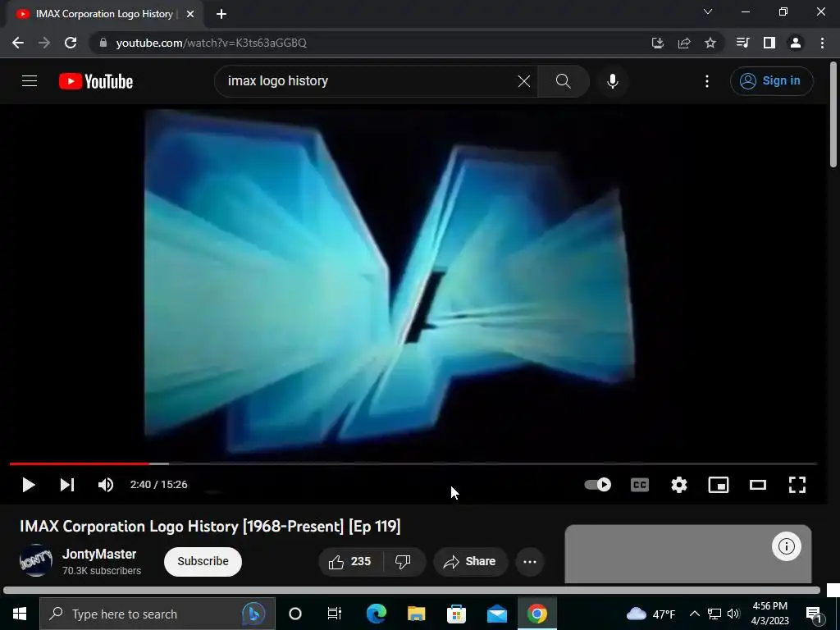Open the JontyMaster channel avatar
Image resolution: width=840 pixels, height=630 pixels.
click(x=36, y=560)
